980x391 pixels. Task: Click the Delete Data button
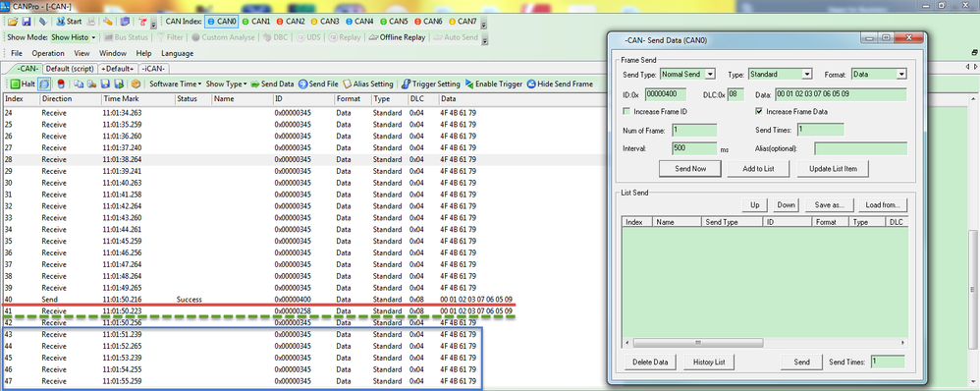coord(651,363)
